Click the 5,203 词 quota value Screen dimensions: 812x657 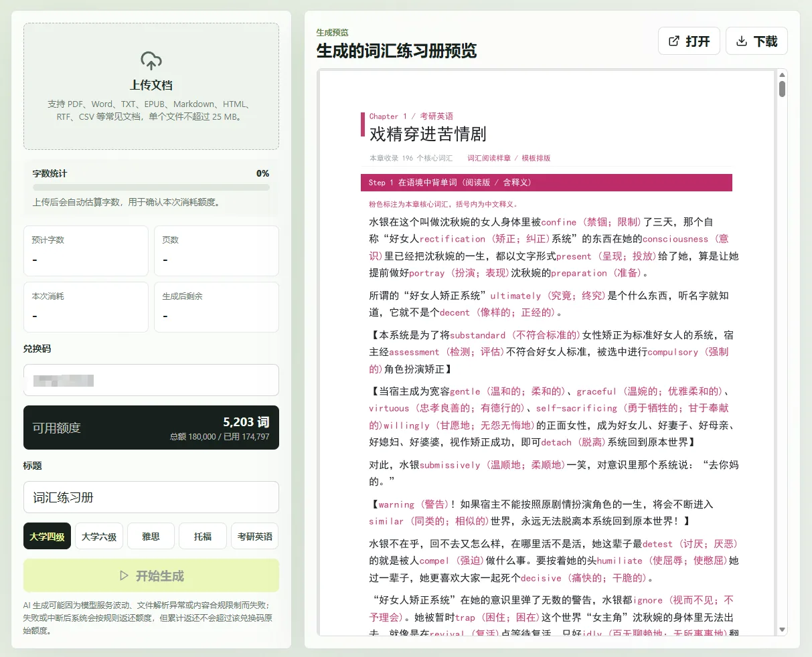click(246, 421)
